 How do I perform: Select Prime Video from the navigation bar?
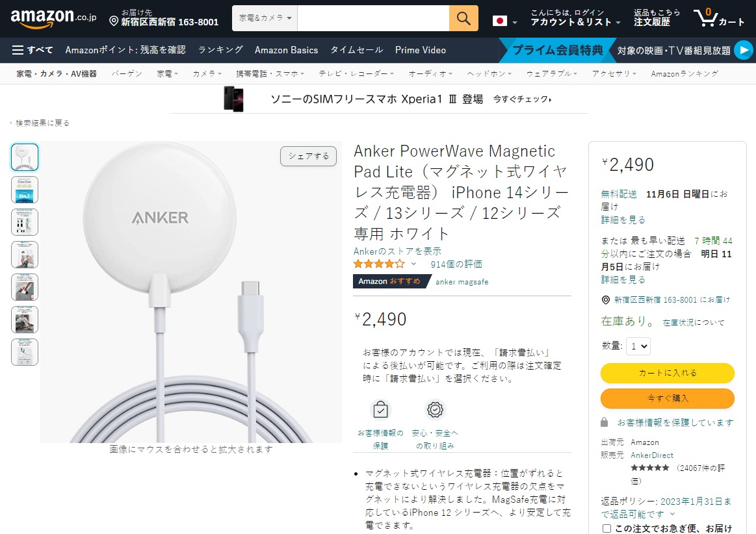click(x=420, y=50)
